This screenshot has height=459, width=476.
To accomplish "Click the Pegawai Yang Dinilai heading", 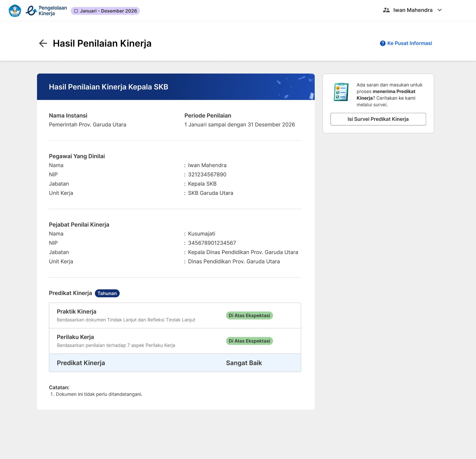I will 77,156.
